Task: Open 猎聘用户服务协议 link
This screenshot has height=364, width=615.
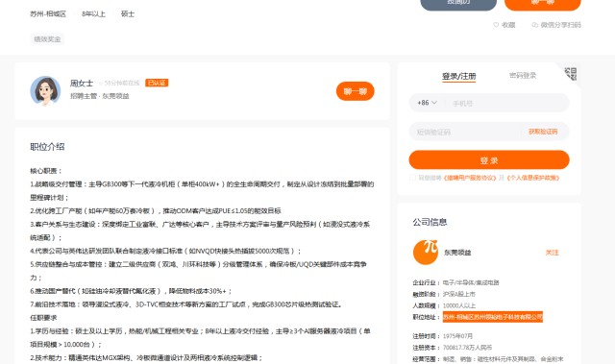Action: pyautogui.click(x=470, y=178)
